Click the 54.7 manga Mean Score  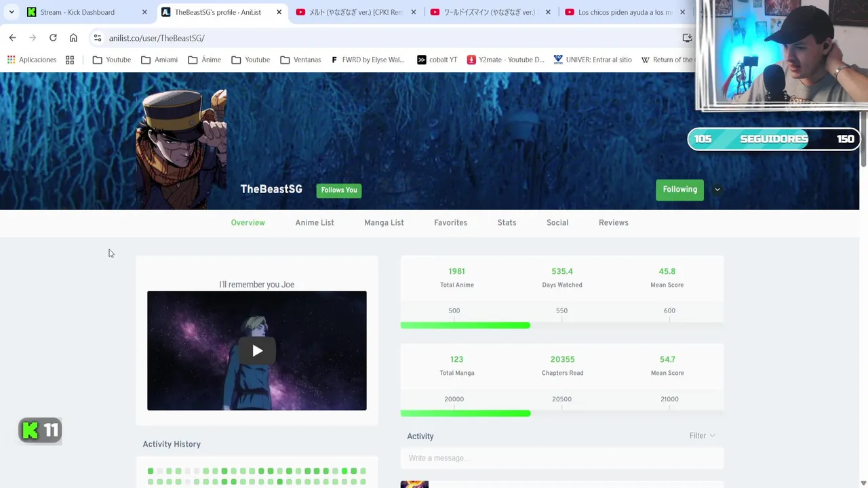coord(667,365)
